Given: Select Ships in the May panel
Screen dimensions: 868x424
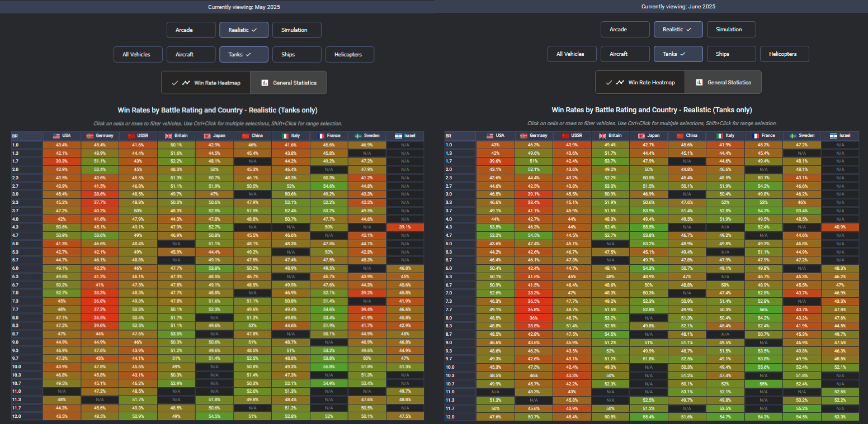Looking at the screenshot, I should coord(297,54).
